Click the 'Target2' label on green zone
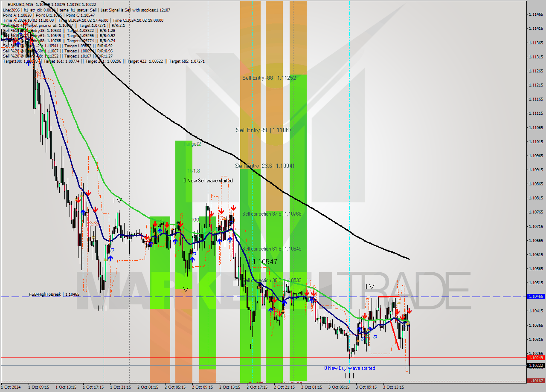This screenshot has height=392, width=546. (192, 144)
